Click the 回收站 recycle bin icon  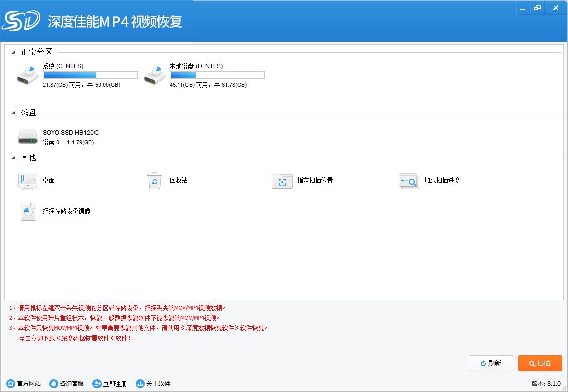[155, 181]
